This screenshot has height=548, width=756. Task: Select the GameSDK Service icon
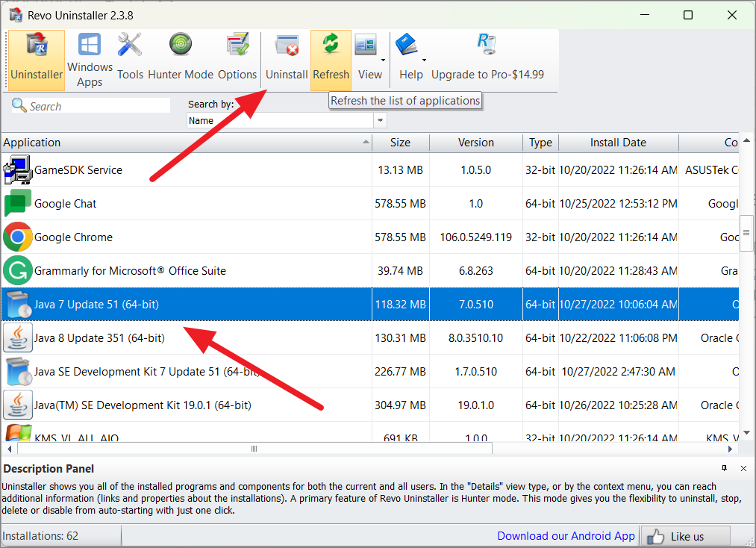coord(18,169)
